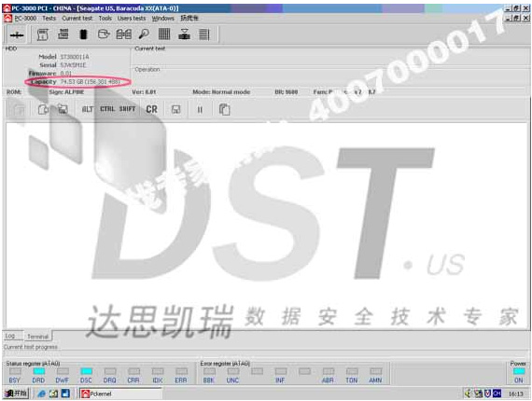
Task: Open the Windows menu
Action: (162, 19)
